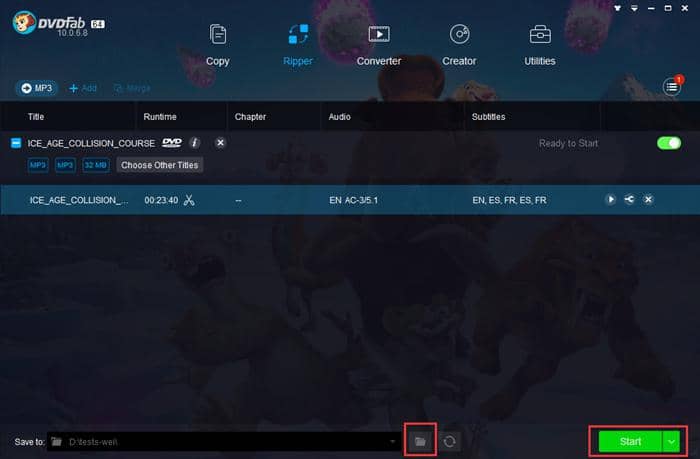
Task: Open the skin shirt icon in title bar
Action: [x=617, y=8]
